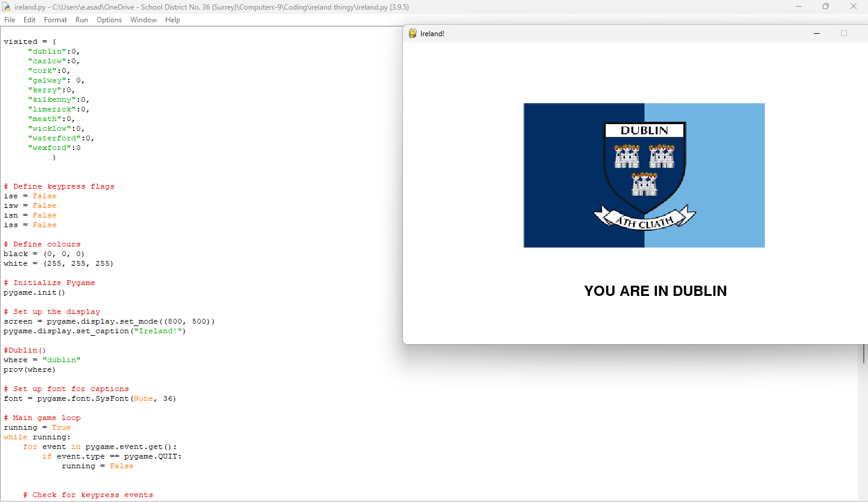Click the Ireland! window title text

(x=432, y=34)
